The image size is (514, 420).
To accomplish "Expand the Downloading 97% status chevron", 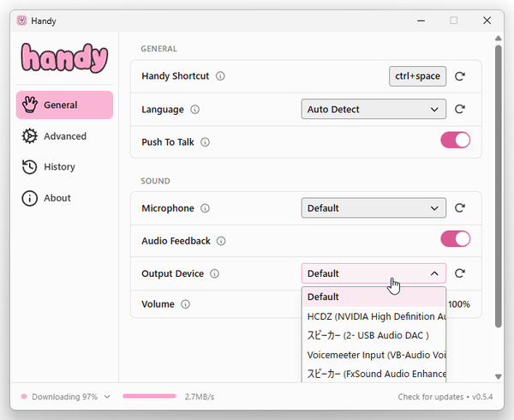I will click(107, 397).
